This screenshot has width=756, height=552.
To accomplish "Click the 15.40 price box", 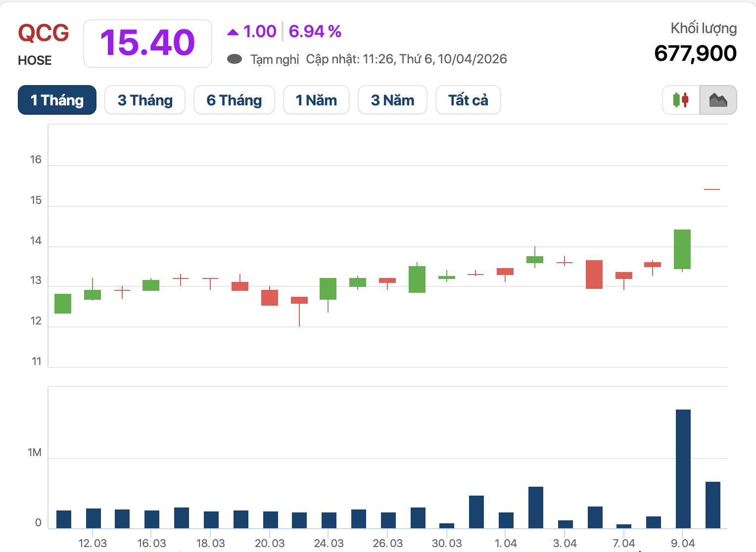I will point(147,43).
